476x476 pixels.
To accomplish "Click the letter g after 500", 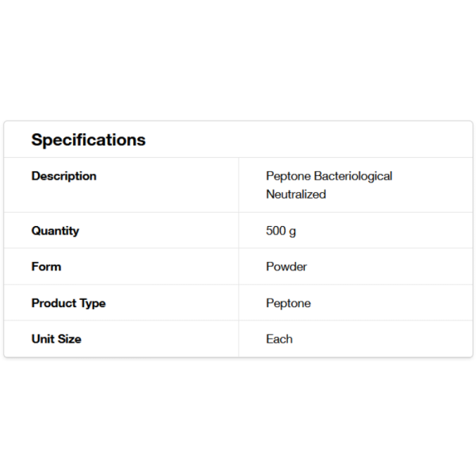I will pos(293,232).
